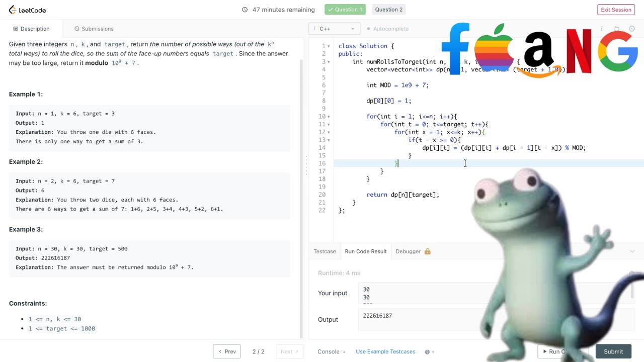Expand the Console panel

(332, 352)
